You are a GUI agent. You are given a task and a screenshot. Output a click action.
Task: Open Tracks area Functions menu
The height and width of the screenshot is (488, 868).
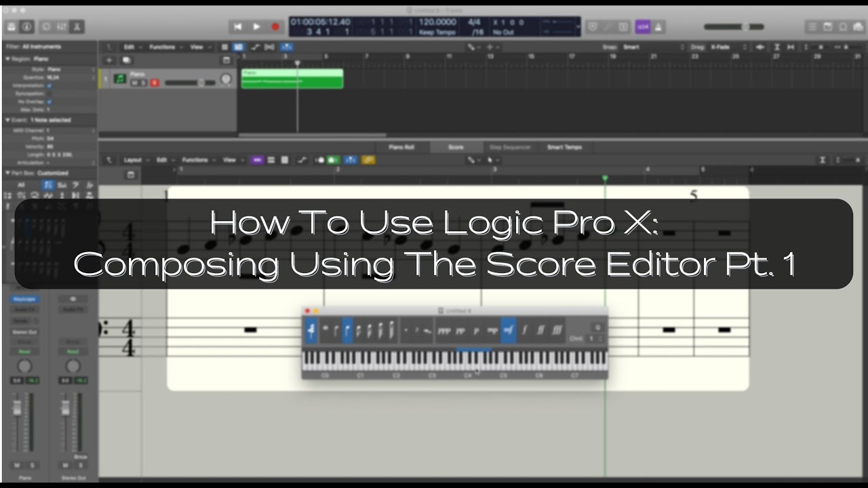pos(165,47)
